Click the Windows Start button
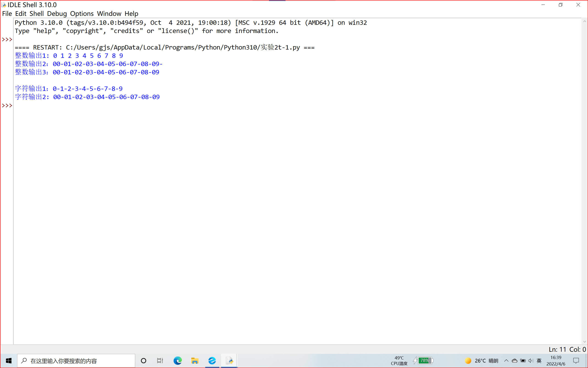Screen dimensions: 588x368 click(9, 361)
